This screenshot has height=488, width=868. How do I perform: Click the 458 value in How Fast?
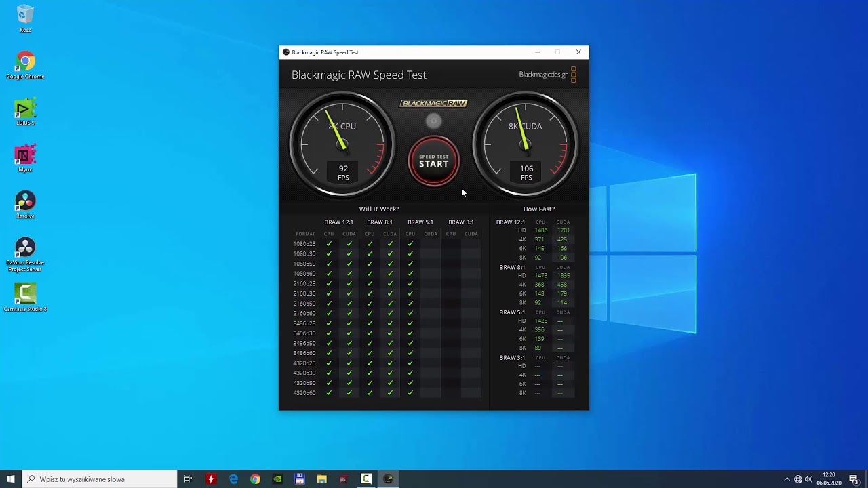561,285
